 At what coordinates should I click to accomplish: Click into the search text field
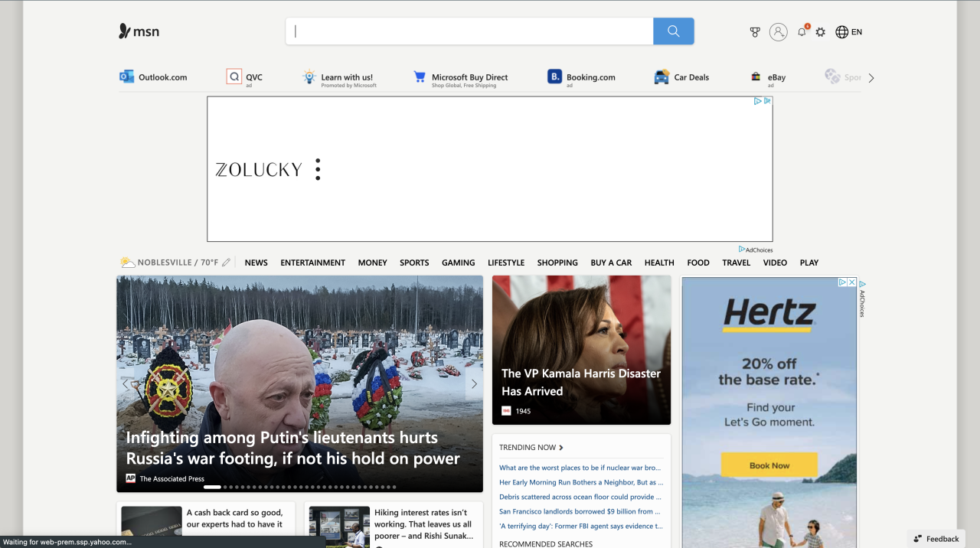coord(469,31)
